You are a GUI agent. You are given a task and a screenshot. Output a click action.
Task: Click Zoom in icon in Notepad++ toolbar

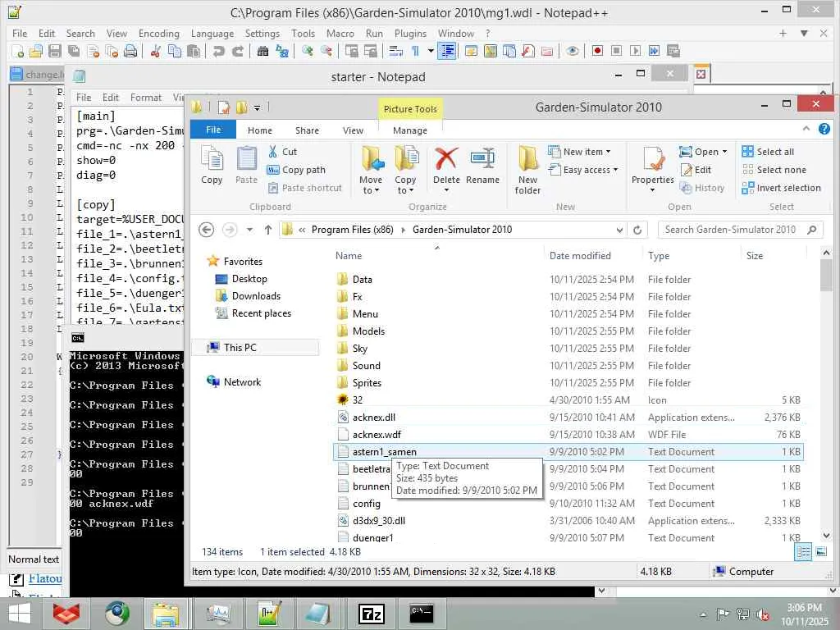coord(307,51)
